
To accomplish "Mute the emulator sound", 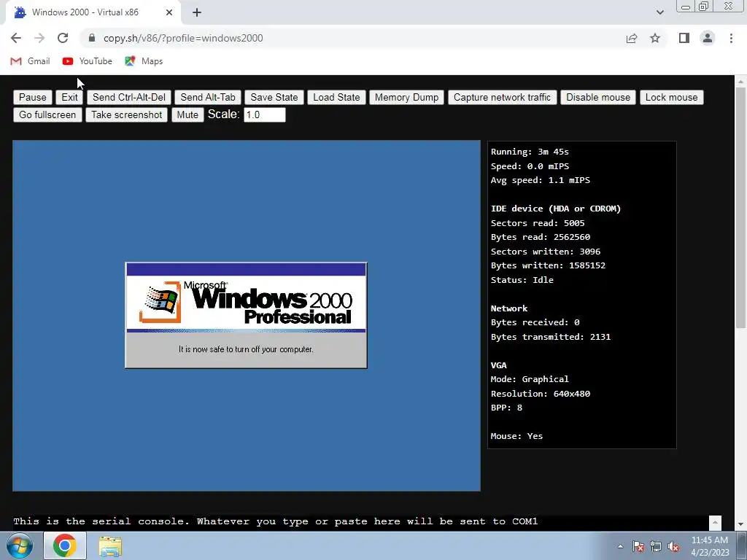I will point(187,114).
